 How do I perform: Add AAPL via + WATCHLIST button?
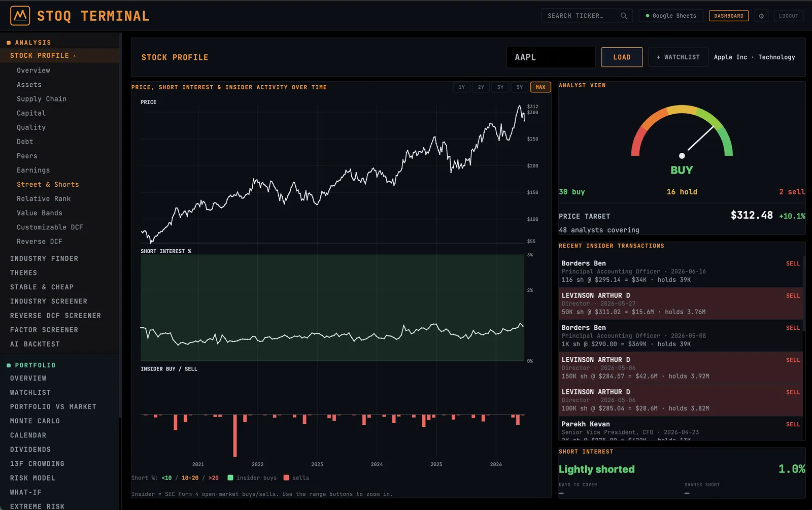click(678, 57)
